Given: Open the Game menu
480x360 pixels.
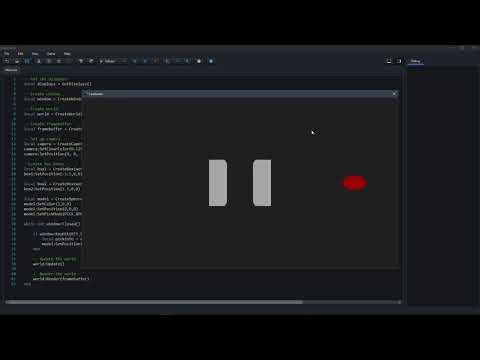Looking at the screenshot, I should coord(51,54).
